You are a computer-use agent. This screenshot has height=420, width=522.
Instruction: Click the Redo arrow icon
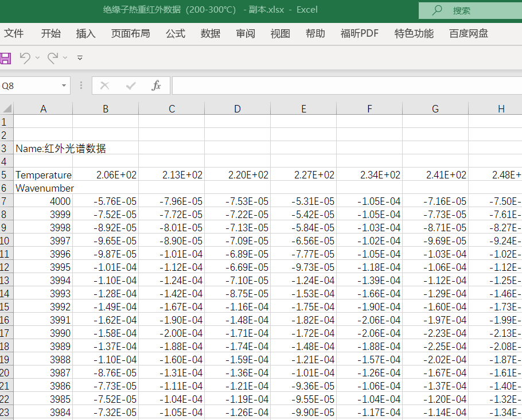tap(53, 58)
